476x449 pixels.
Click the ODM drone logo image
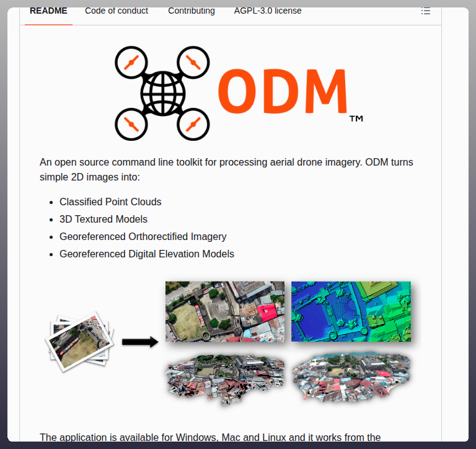[x=239, y=93]
